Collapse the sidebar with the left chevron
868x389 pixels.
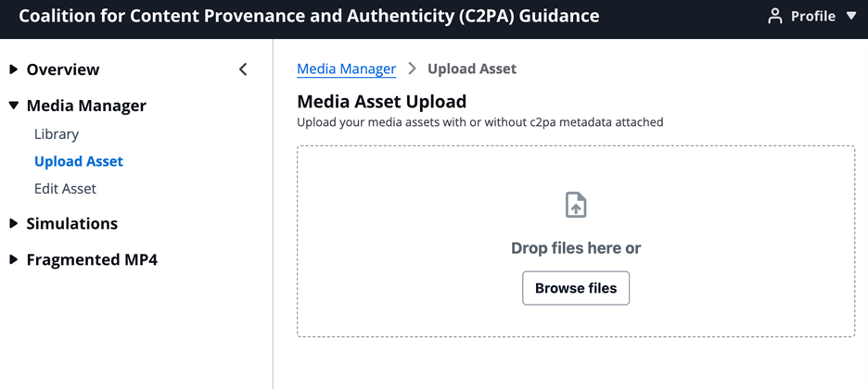click(243, 69)
